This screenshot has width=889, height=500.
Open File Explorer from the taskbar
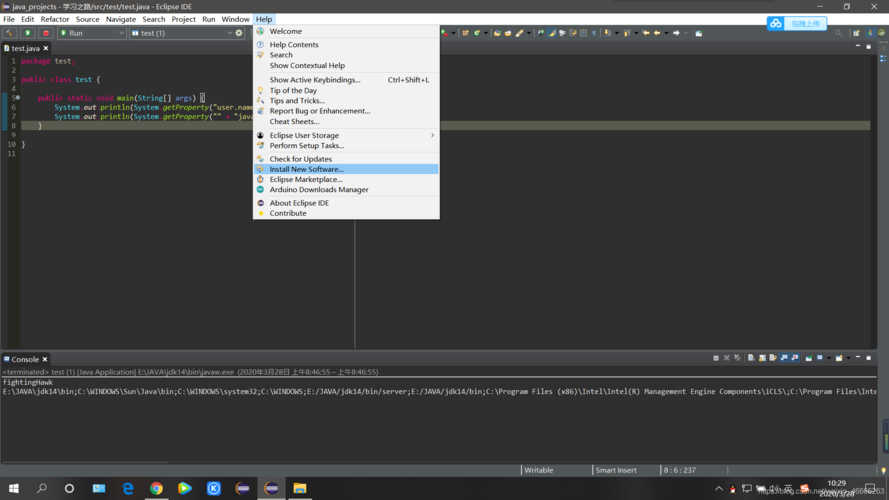tap(300, 488)
